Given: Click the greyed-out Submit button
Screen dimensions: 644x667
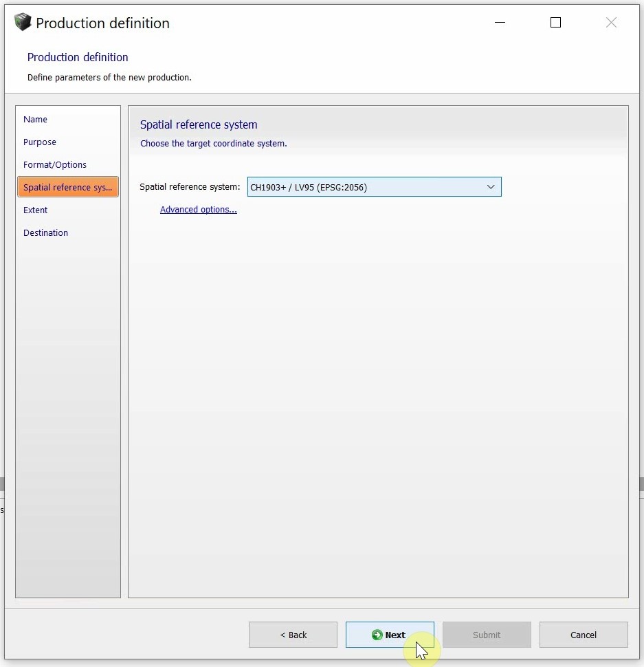Looking at the screenshot, I should [x=487, y=635].
